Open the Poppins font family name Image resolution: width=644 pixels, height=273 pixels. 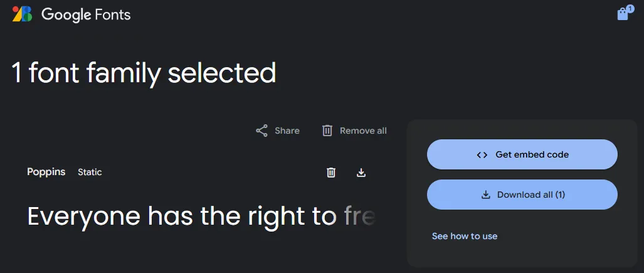tap(46, 172)
